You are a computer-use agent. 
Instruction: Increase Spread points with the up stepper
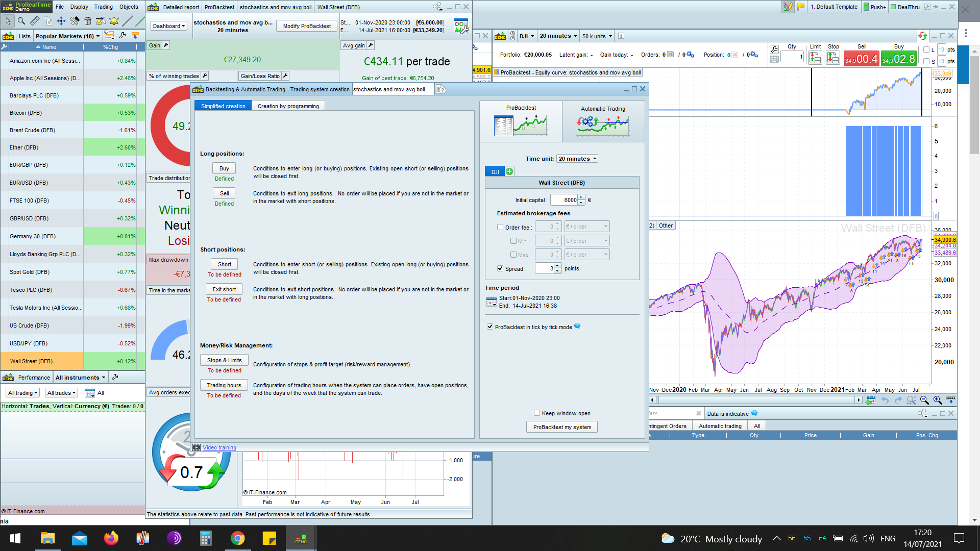click(x=557, y=266)
